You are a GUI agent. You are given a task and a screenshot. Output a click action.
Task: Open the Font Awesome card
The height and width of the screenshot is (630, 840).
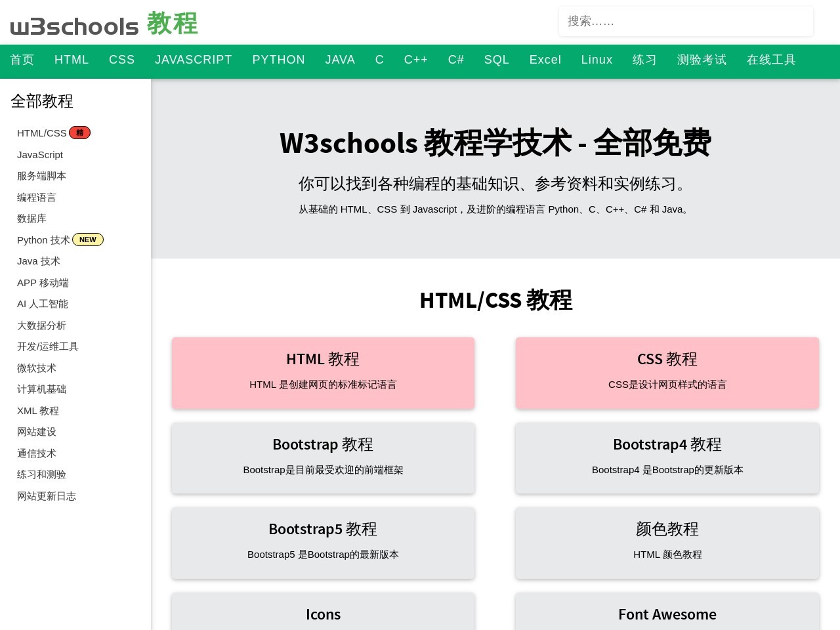coord(667,612)
